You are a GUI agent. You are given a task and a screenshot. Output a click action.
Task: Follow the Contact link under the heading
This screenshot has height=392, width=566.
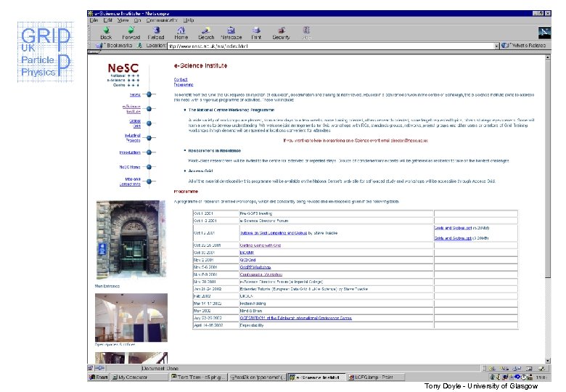tap(181, 79)
